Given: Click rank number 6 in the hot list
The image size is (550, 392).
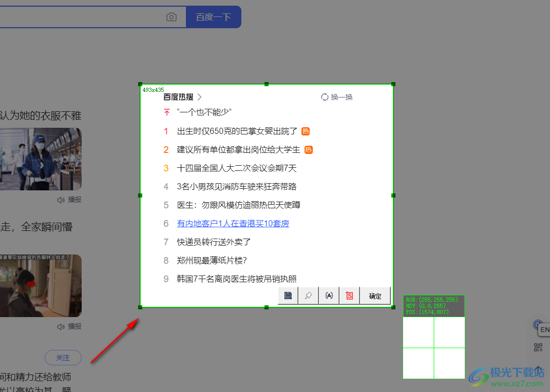Looking at the screenshot, I should 166,224.
